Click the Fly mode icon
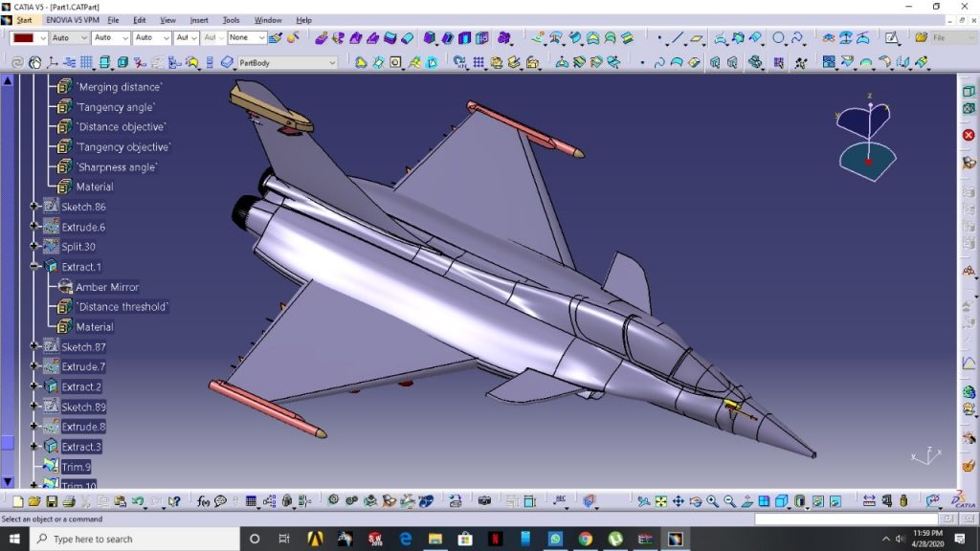 point(643,501)
